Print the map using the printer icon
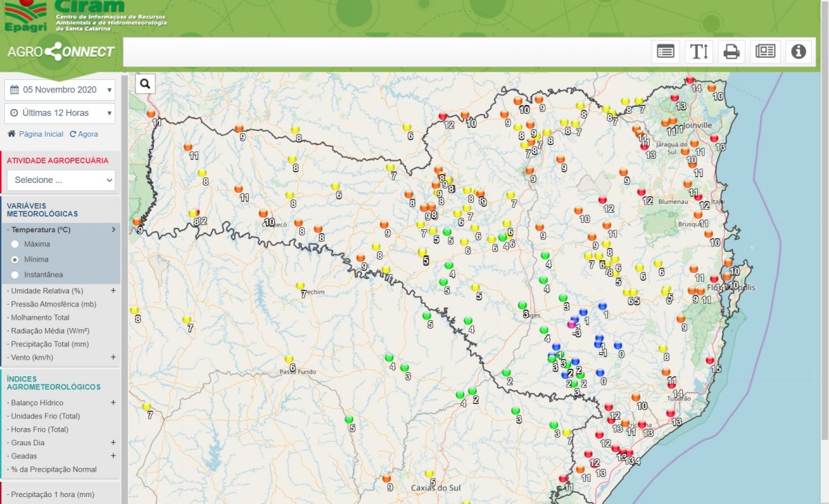The height and width of the screenshot is (504, 829). pos(732,52)
